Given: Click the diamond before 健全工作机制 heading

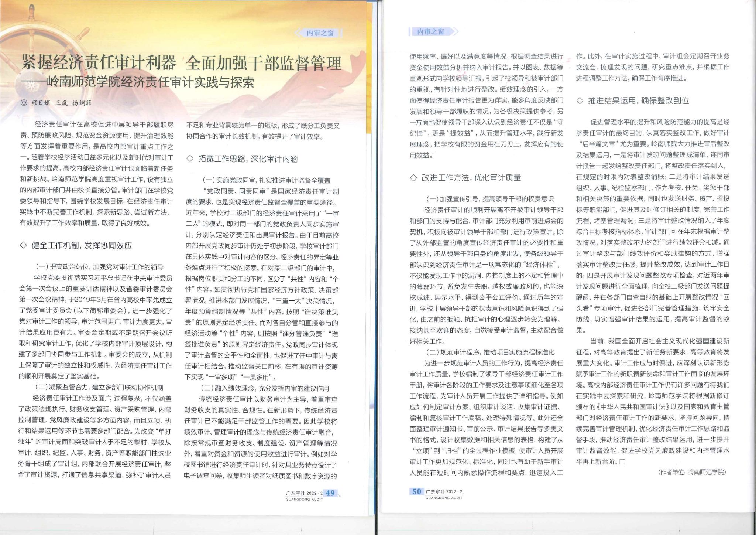Looking at the screenshot, I should (x=23, y=246).
